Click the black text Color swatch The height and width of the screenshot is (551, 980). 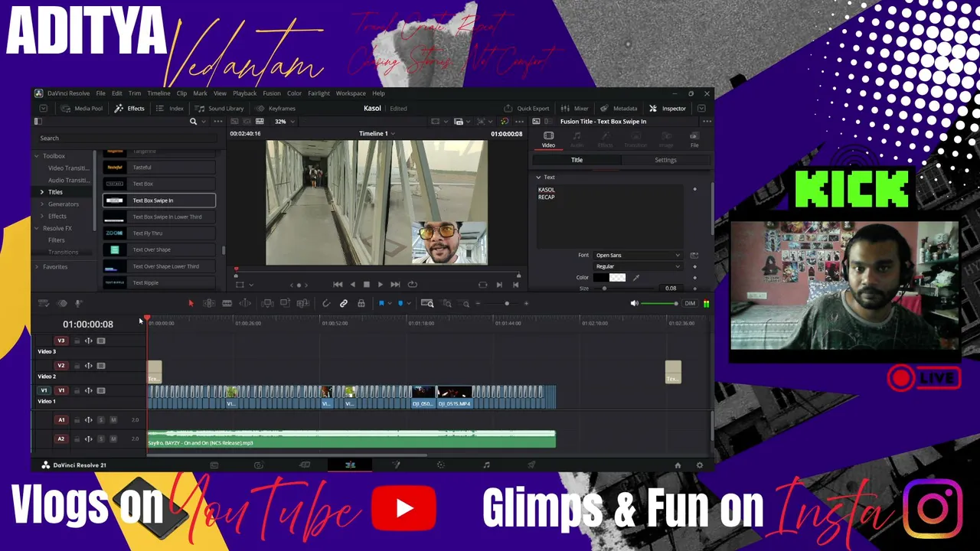click(x=601, y=278)
